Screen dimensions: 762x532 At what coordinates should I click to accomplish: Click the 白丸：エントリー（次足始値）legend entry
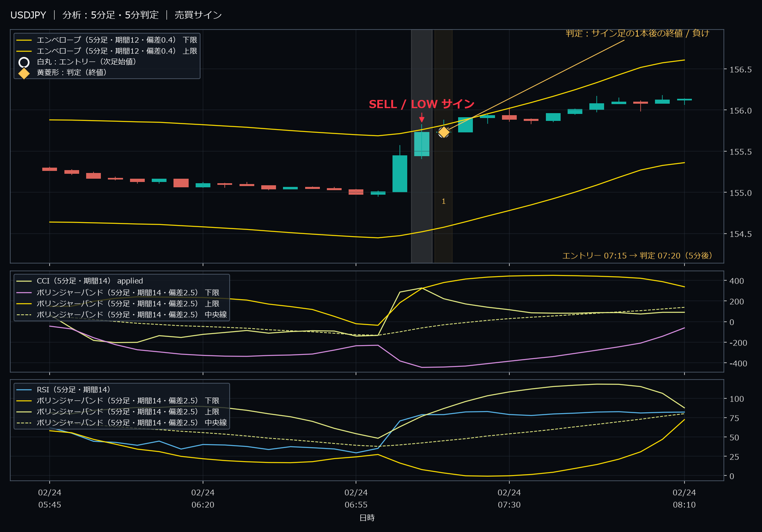pos(78,61)
